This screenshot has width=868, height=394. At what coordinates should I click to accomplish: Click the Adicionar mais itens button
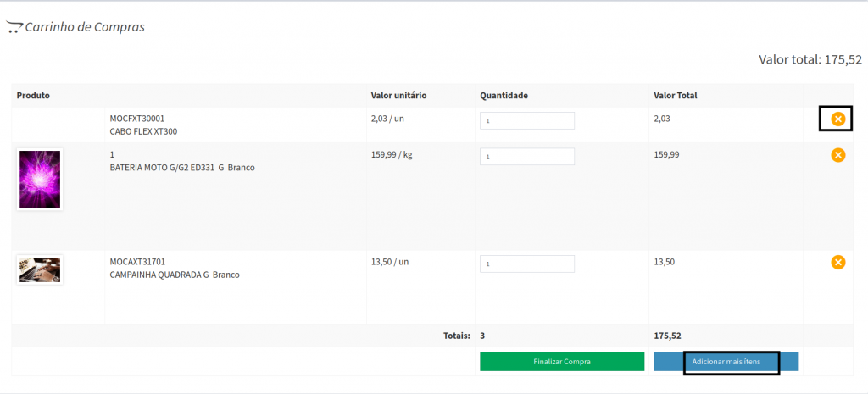click(726, 362)
